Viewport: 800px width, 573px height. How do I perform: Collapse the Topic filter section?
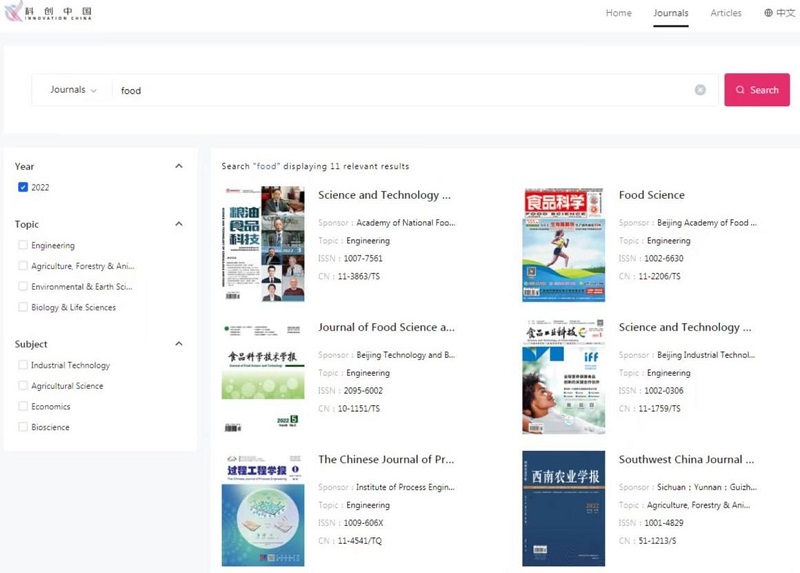point(179,224)
